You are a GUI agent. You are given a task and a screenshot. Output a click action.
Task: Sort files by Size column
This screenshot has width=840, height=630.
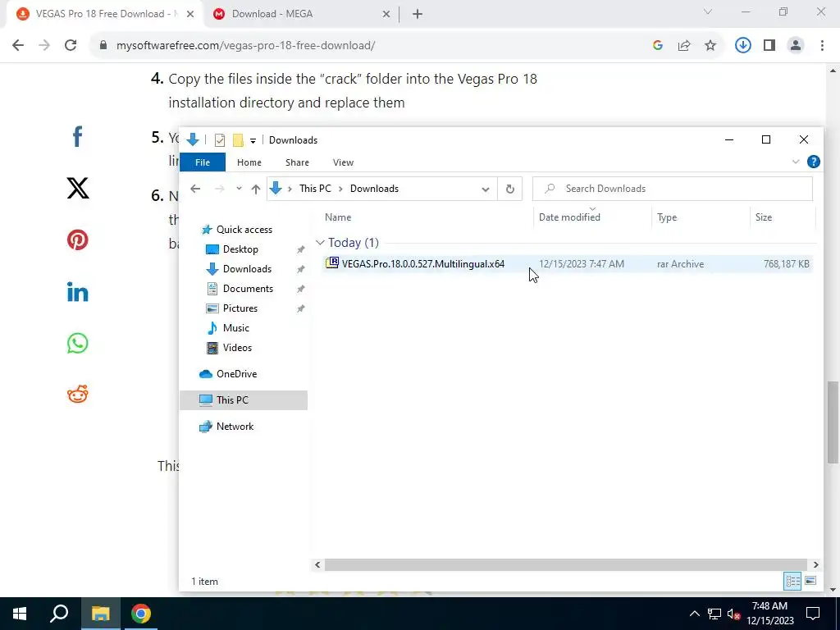coord(764,217)
